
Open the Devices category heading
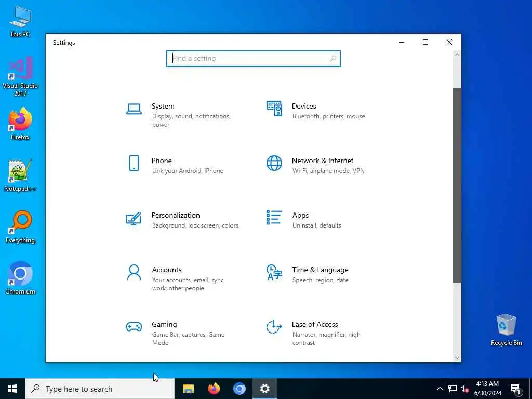pyautogui.click(x=304, y=106)
